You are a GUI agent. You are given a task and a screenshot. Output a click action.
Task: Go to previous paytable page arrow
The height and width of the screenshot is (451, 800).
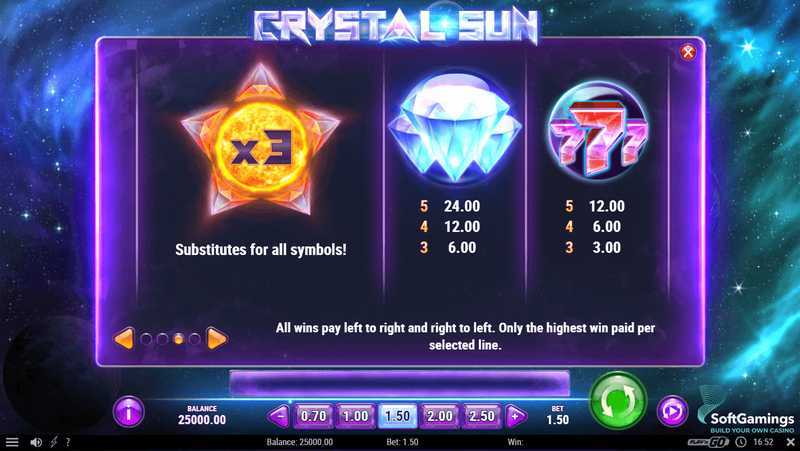coord(124,338)
